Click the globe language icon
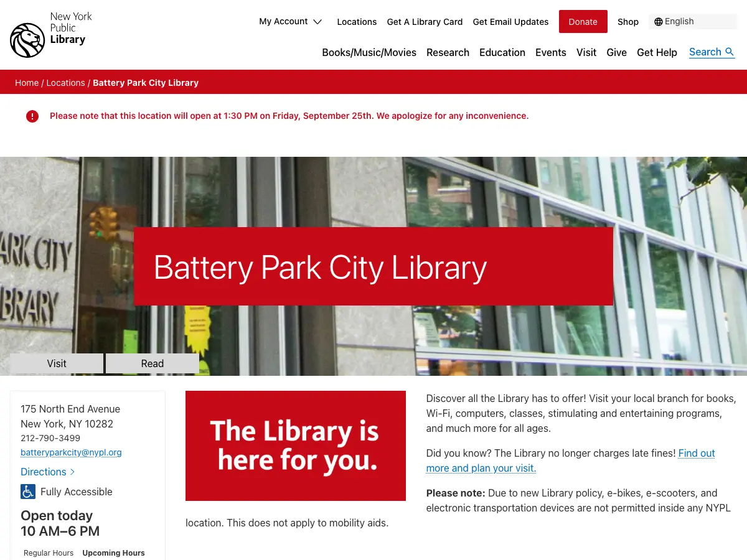Image resolution: width=747 pixels, height=560 pixels. (659, 22)
